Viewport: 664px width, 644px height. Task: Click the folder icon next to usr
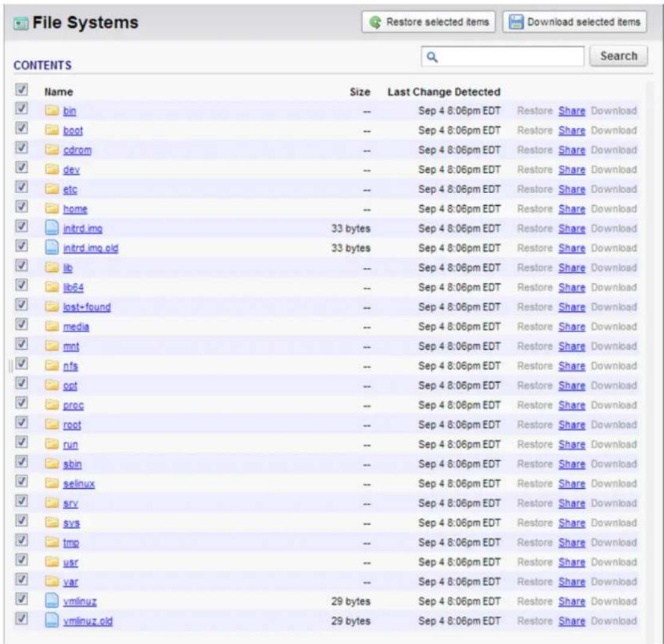click(x=52, y=562)
